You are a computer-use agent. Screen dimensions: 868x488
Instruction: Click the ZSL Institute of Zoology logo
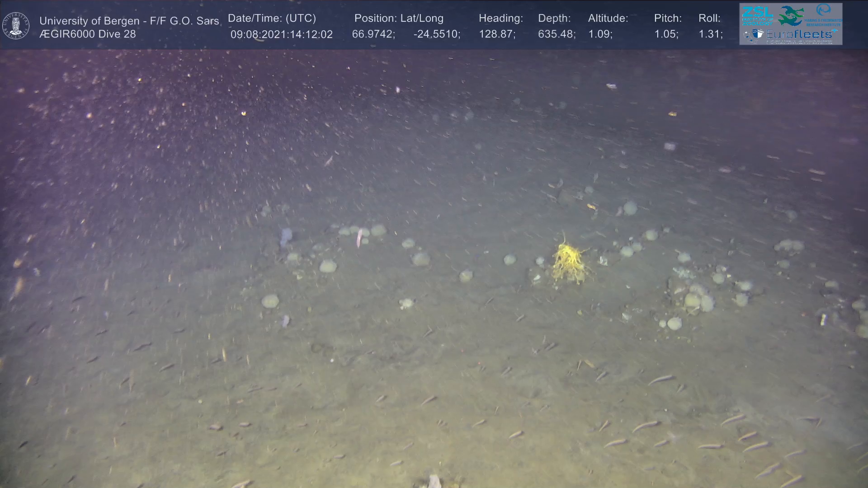tap(757, 15)
